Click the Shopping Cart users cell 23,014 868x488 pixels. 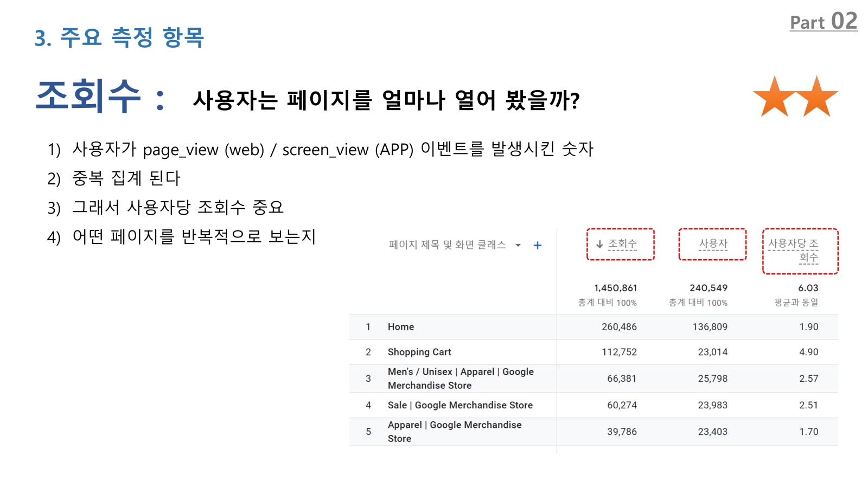tap(713, 352)
